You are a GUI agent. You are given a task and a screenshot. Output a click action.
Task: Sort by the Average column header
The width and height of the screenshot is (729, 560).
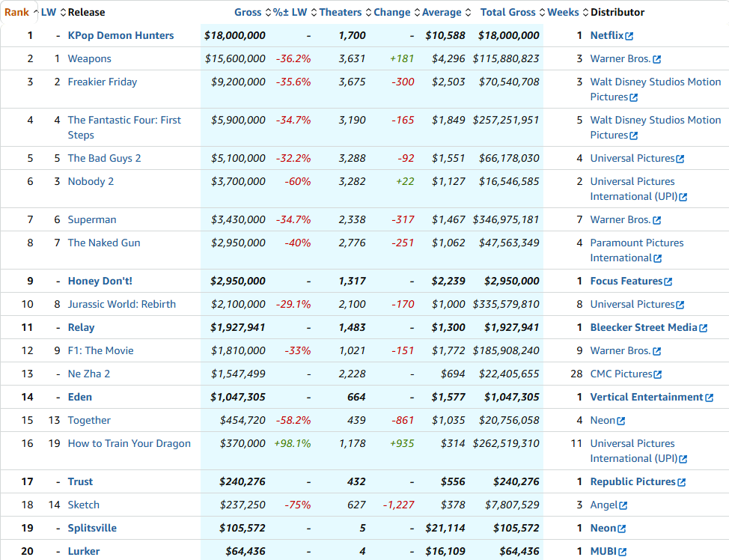(x=442, y=12)
